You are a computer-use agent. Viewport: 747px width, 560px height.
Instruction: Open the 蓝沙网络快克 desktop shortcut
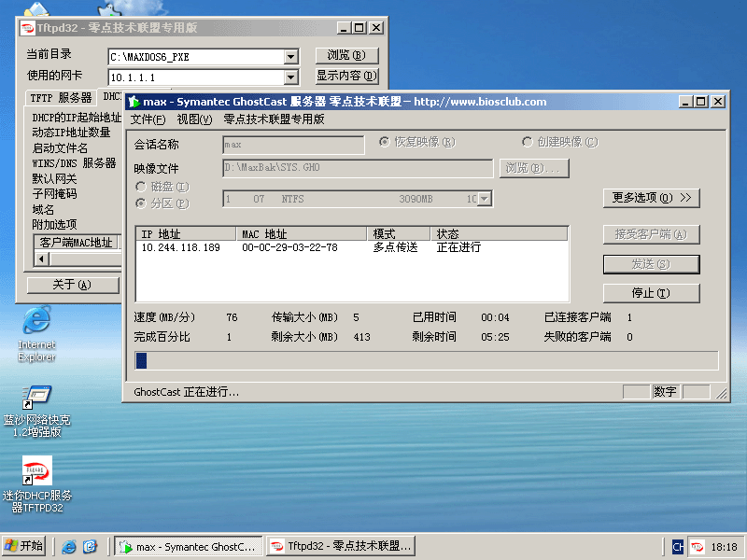tap(36, 397)
